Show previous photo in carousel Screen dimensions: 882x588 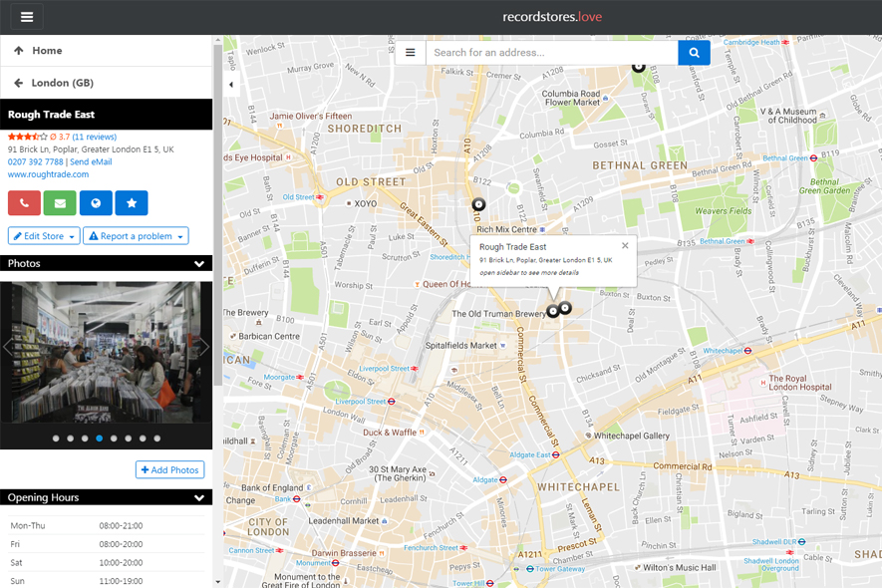pyautogui.click(x=7, y=347)
